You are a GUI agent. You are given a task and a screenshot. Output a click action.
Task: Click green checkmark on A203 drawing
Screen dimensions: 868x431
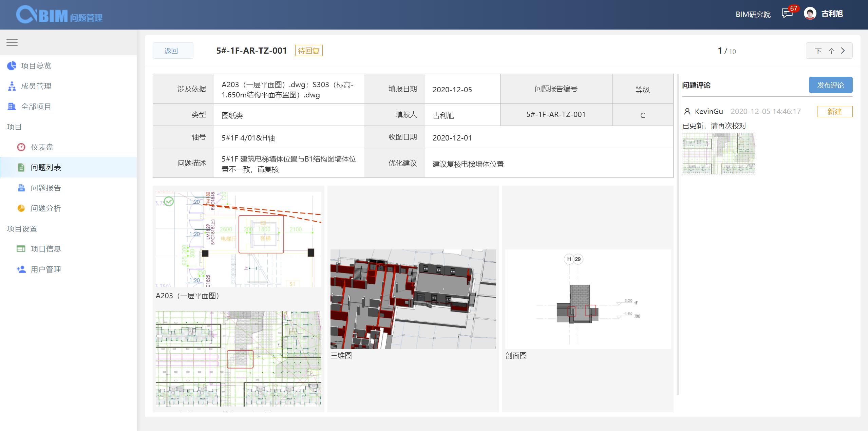tap(169, 202)
